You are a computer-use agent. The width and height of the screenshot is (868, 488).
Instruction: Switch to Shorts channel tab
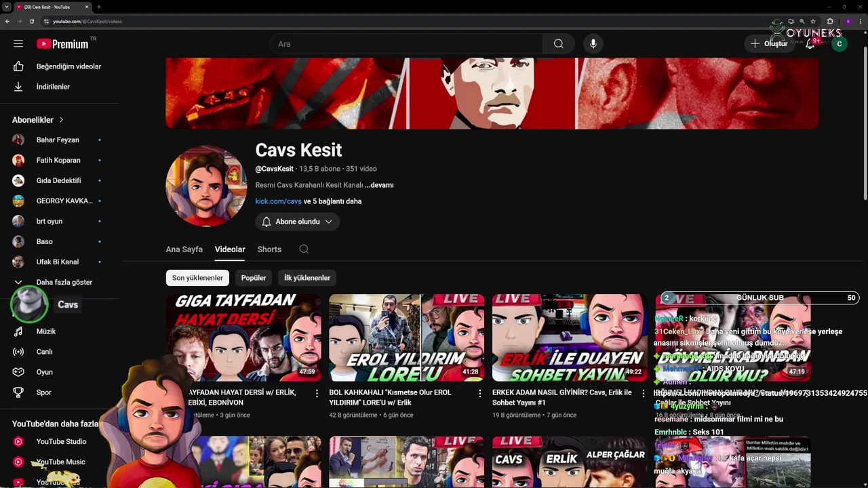[269, 249]
